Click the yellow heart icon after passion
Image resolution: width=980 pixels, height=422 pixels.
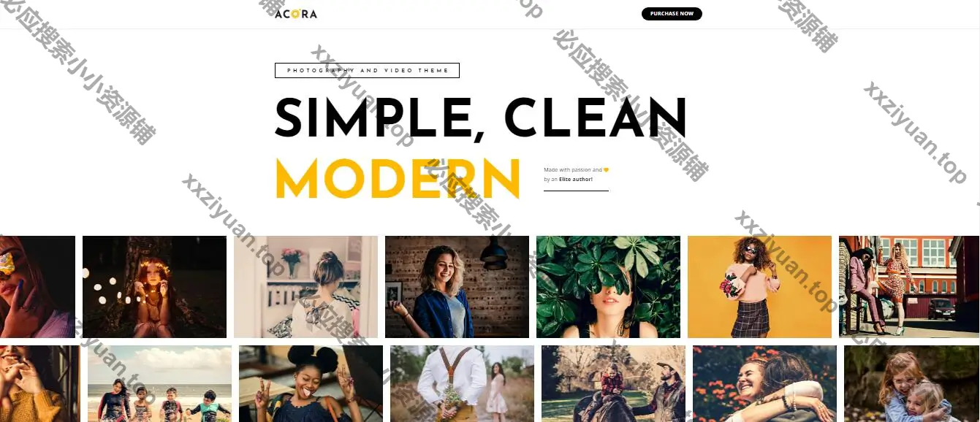coord(606,170)
